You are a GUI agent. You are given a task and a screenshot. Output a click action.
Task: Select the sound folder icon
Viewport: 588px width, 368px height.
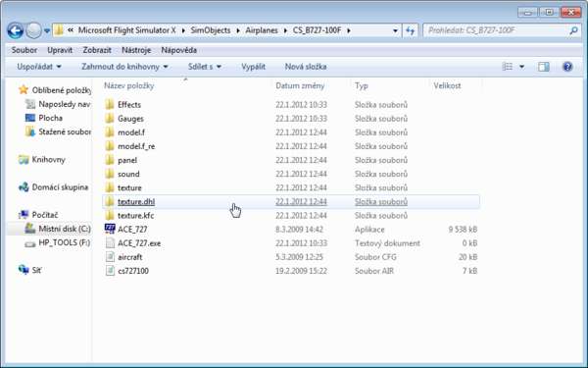[110, 174]
